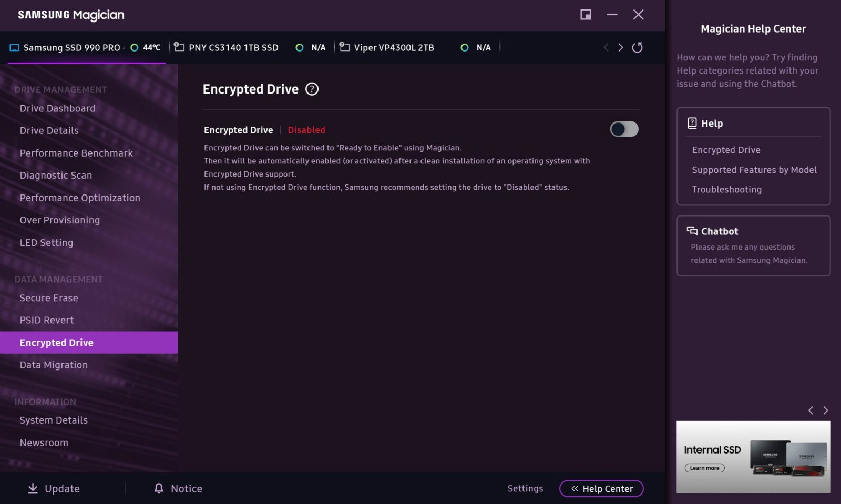Click the Chatbot speech bubble icon

692,231
